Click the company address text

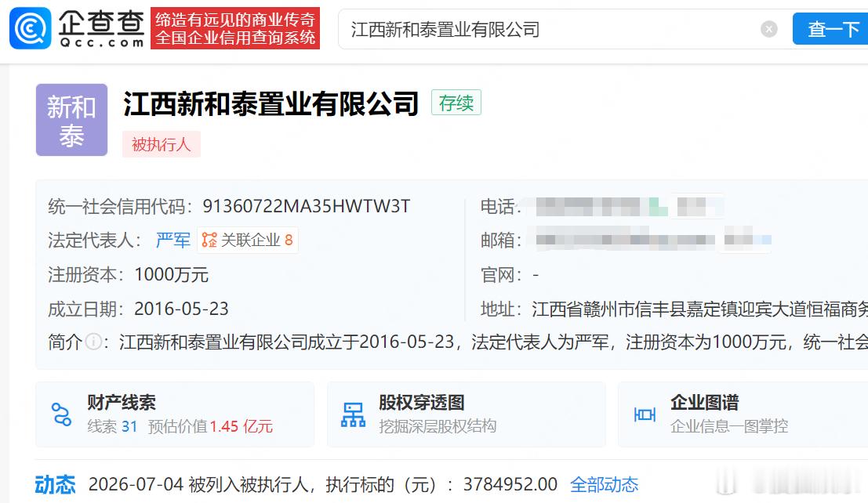coord(699,309)
